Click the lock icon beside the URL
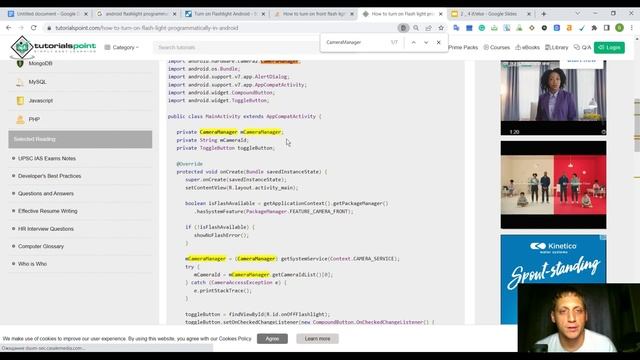This screenshot has width=640, height=360. [49, 28]
